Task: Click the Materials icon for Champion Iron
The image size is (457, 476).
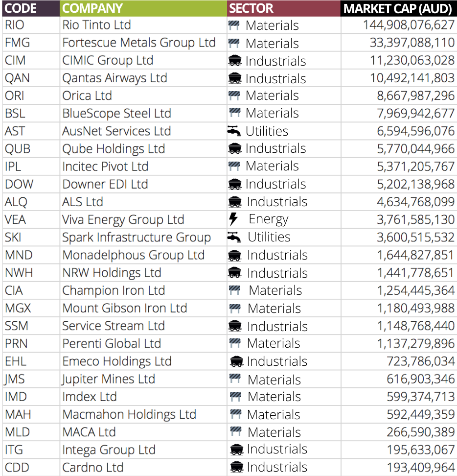Action: tap(234, 290)
